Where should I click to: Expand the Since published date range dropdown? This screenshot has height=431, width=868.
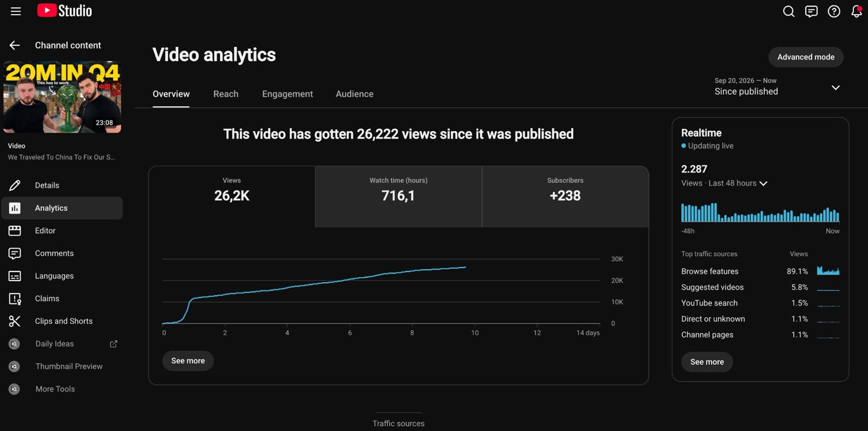click(x=778, y=87)
